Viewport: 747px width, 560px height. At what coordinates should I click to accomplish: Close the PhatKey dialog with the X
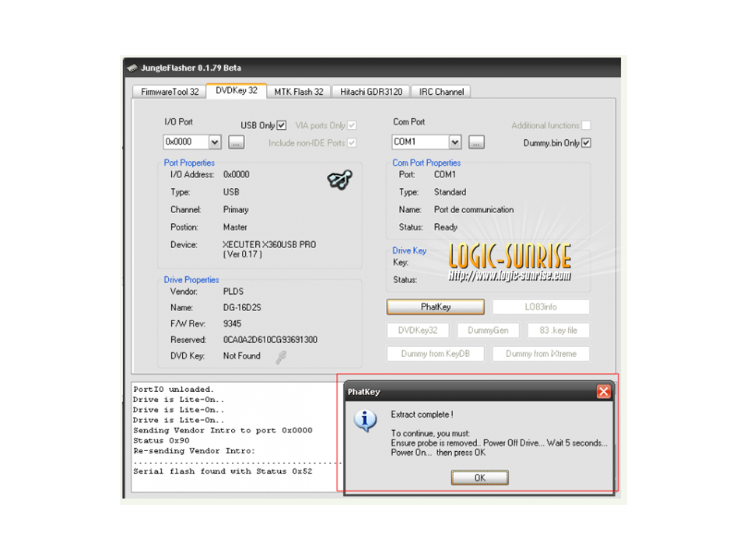603,391
